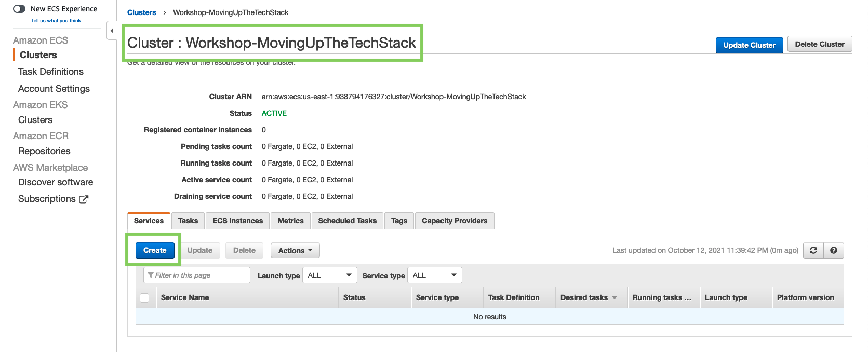The height and width of the screenshot is (352, 868).
Task: Click the Create service button
Action: (x=155, y=250)
